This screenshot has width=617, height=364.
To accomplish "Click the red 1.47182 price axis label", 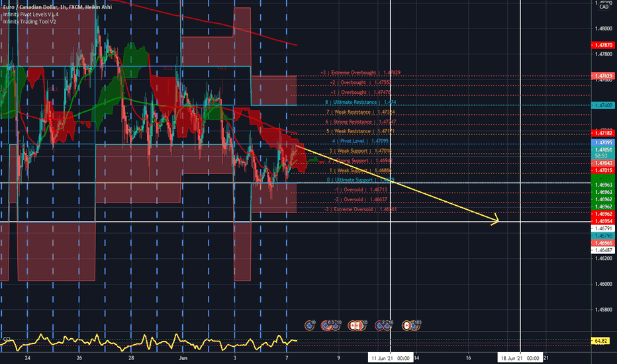I will click(x=603, y=134).
